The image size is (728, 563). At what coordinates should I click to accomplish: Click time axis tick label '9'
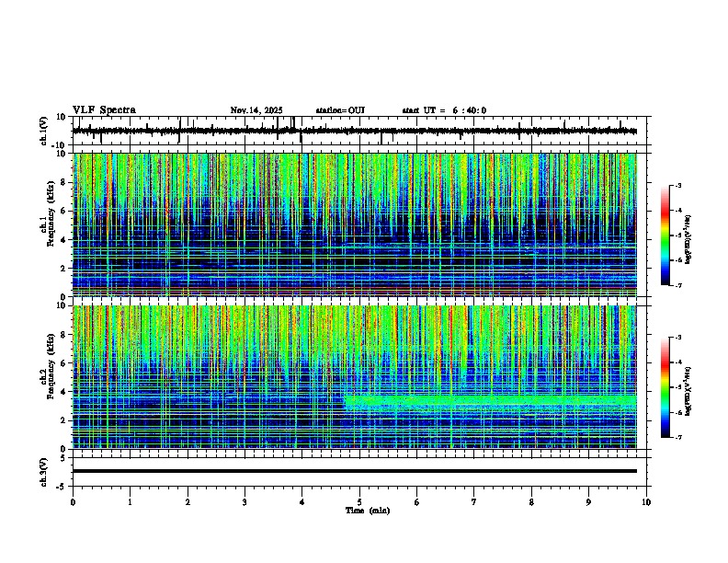click(588, 502)
